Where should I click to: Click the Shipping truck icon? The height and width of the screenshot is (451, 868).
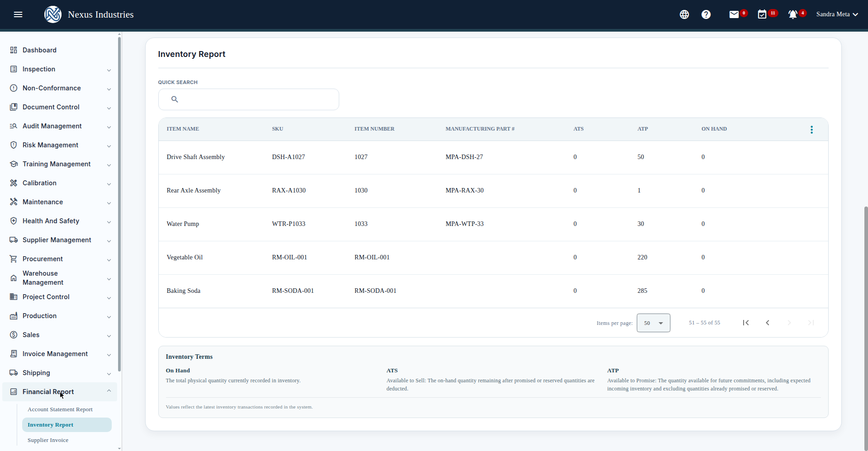tap(14, 373)
